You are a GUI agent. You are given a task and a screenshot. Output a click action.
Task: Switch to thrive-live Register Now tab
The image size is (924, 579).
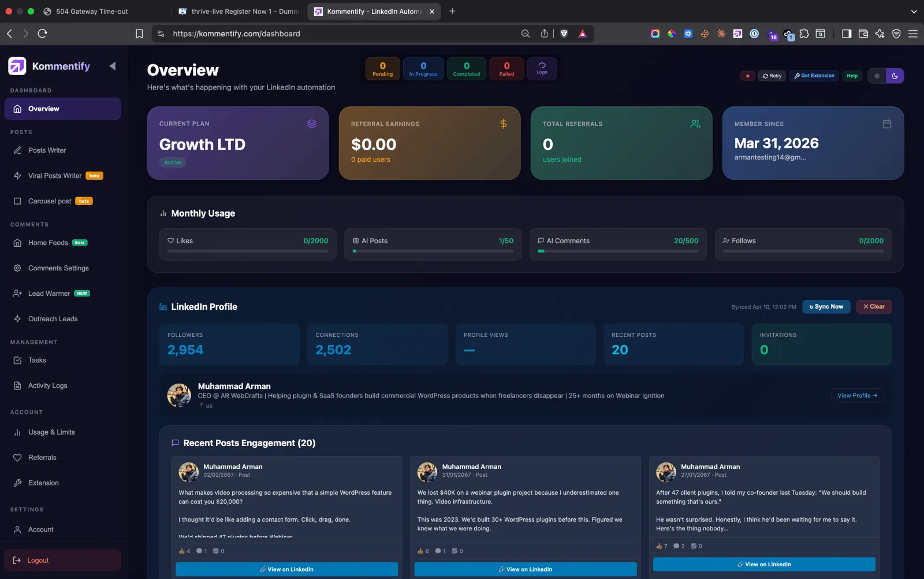click(x=239, y=11)
